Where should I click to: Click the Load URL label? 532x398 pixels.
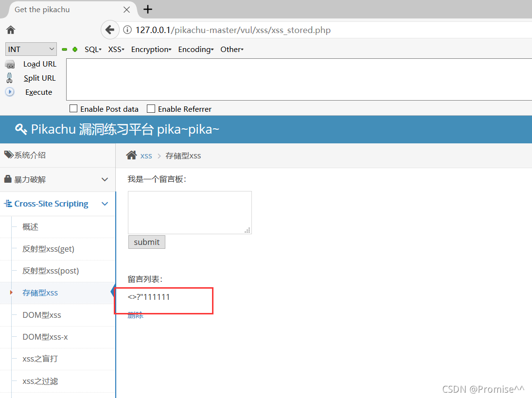(x=40, y=64)
